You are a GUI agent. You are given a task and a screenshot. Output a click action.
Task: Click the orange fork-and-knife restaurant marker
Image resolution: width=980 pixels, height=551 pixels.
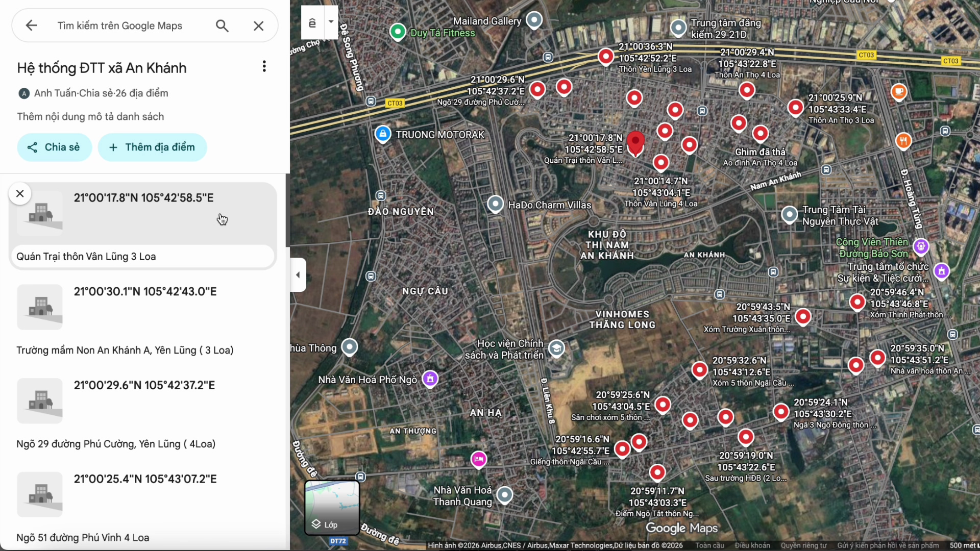pyautogui.click(x=903, y=141)
